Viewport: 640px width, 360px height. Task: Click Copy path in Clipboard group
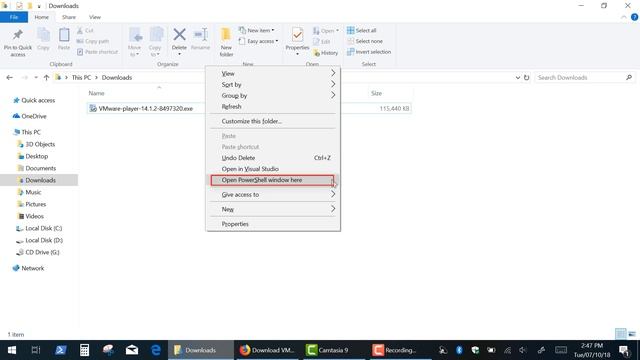coord(93,41)
